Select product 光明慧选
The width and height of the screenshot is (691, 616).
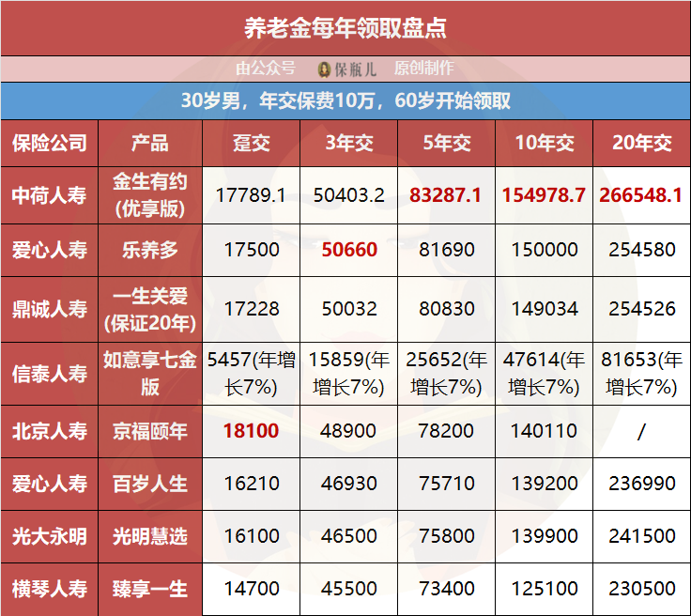pos(150,536)
